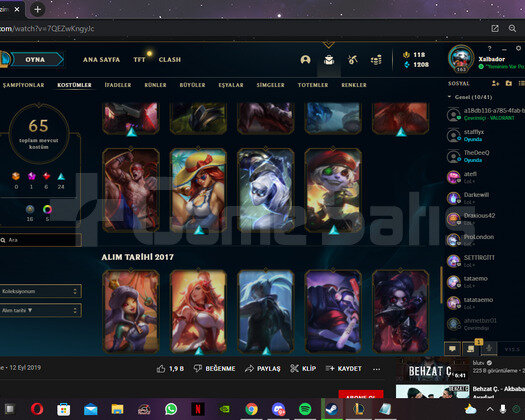Click the Blue Essence balance 1208
This screenshot has width=525, height=420.
[x=416, y=64]
